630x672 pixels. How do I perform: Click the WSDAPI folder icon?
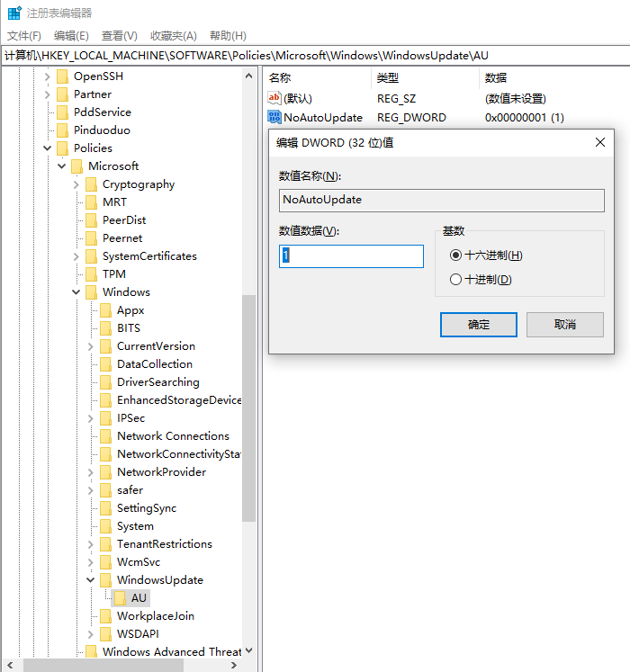coord(106,634)
